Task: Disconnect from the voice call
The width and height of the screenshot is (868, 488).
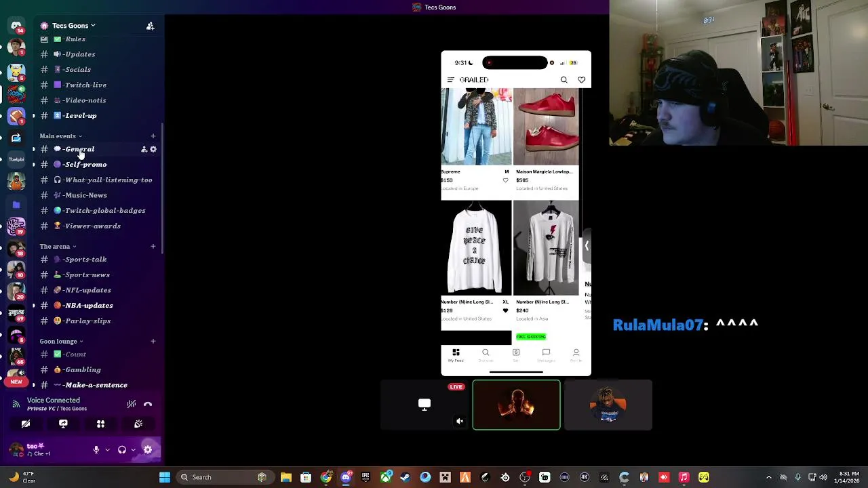Action: [148, 404]
